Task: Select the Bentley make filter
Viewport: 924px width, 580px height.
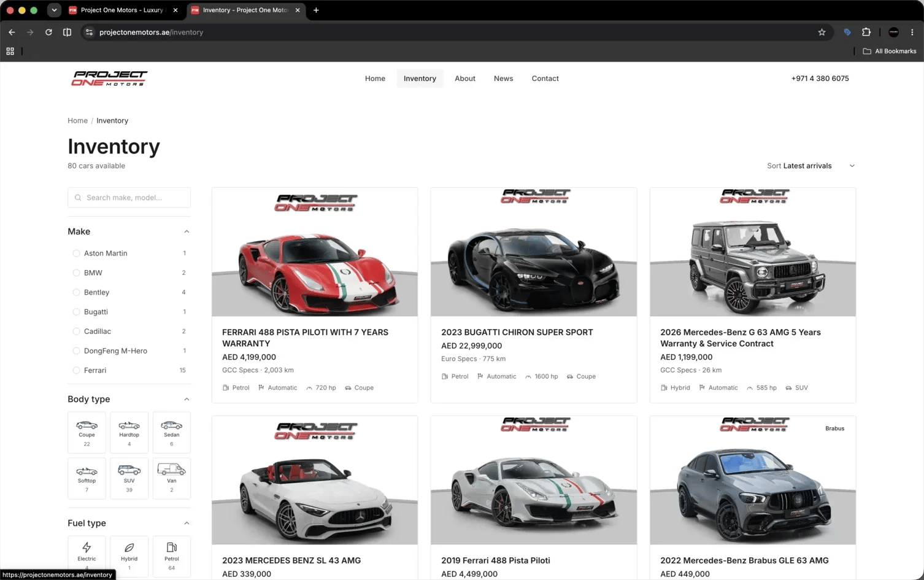Action: click(129, 292)
